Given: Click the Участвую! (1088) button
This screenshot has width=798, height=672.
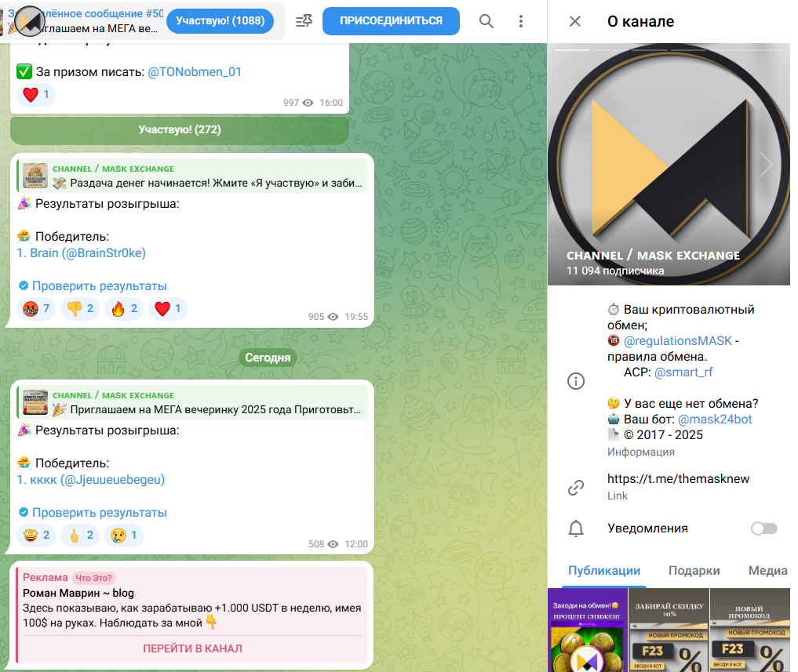Looking at the screenshot, I should [x=220, y=21].
